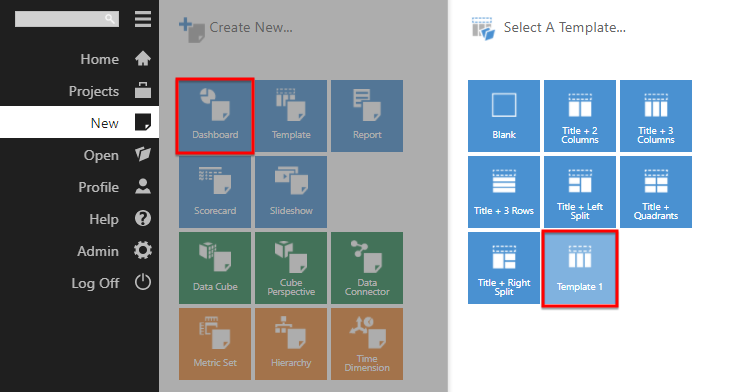733x392 pixels.
Task: Select the Title + Quadrants template
Action: click(x=656, y=192)
